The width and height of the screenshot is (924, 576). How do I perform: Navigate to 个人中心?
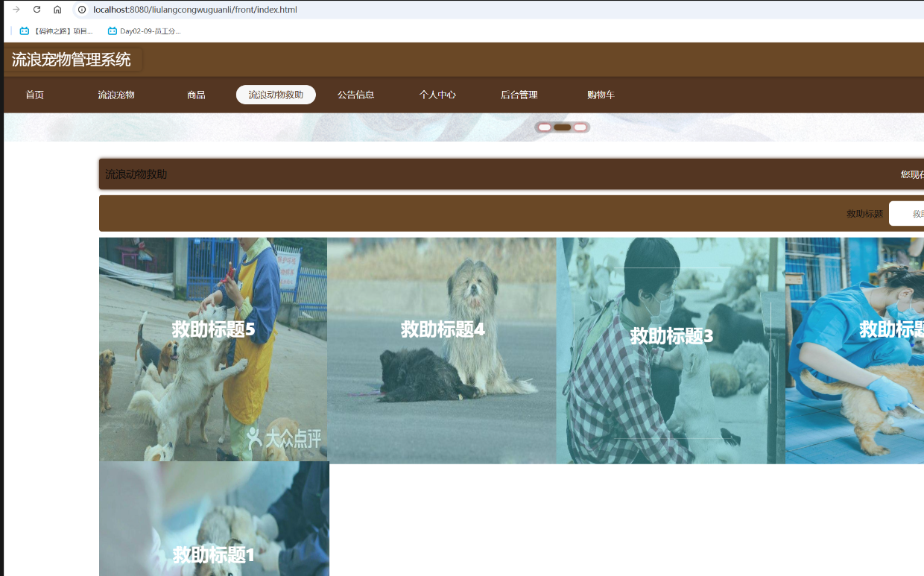coord(437,95)
